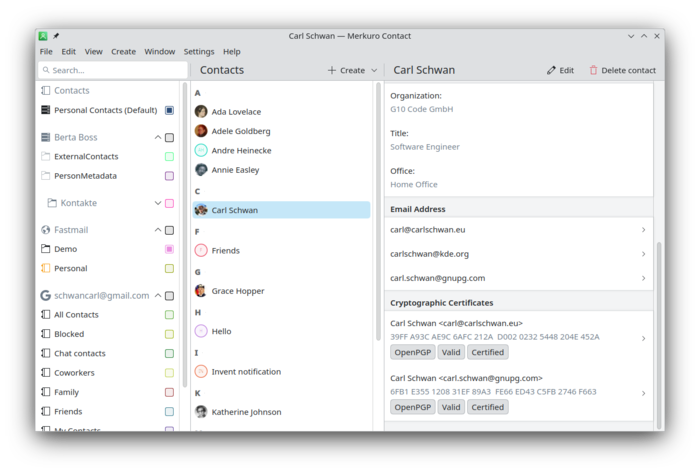The height and width of the screenshot is (473, 700).
Task: Click the Delete contact button label
Action: click(629, 71)
